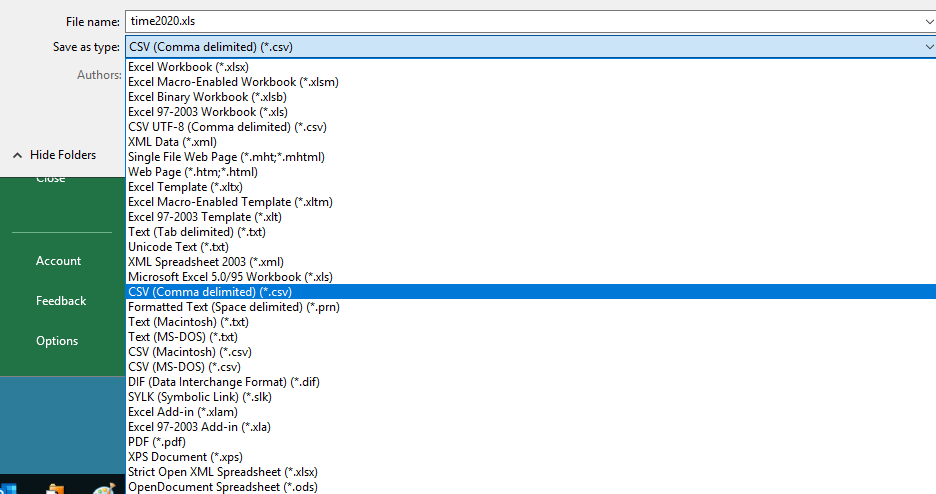Pick Excel 97-2003 Template (*.xlt)
936x494 pixels.
point(531,217)
